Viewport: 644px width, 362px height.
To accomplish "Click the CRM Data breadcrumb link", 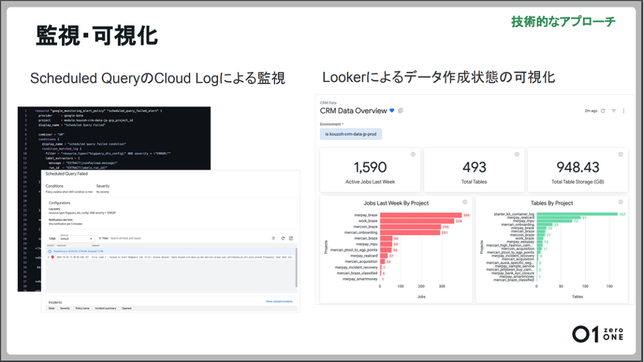I will (328, 103).
